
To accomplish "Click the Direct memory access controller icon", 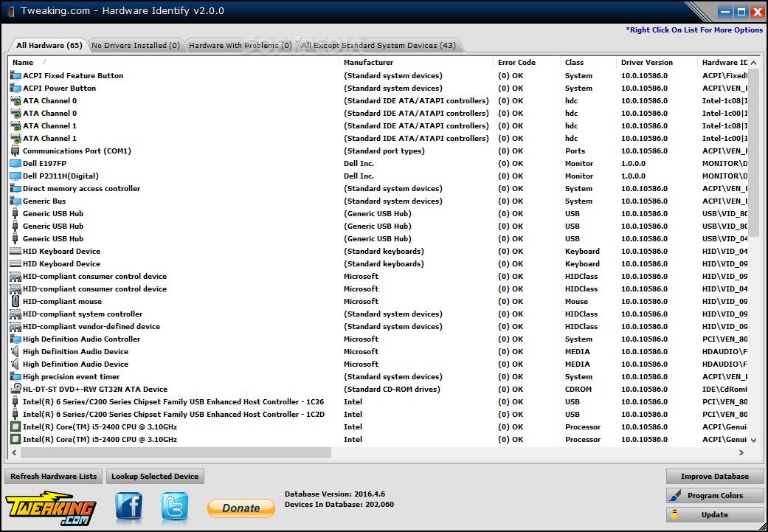I will pyautogui.click(x=15, y=189).
